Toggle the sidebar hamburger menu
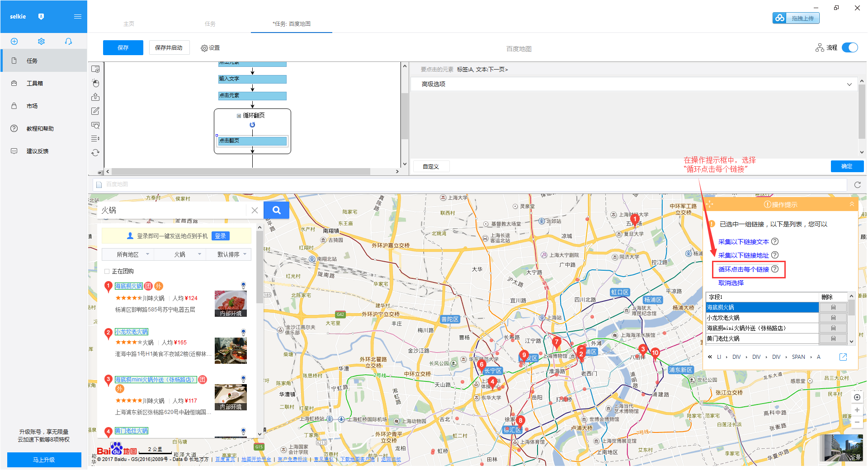The width and height of the screenshot is (868, 470). click(78, 16)
